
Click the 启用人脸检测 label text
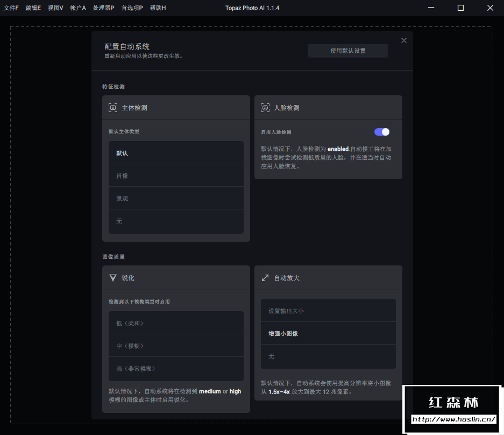(276, 132)
